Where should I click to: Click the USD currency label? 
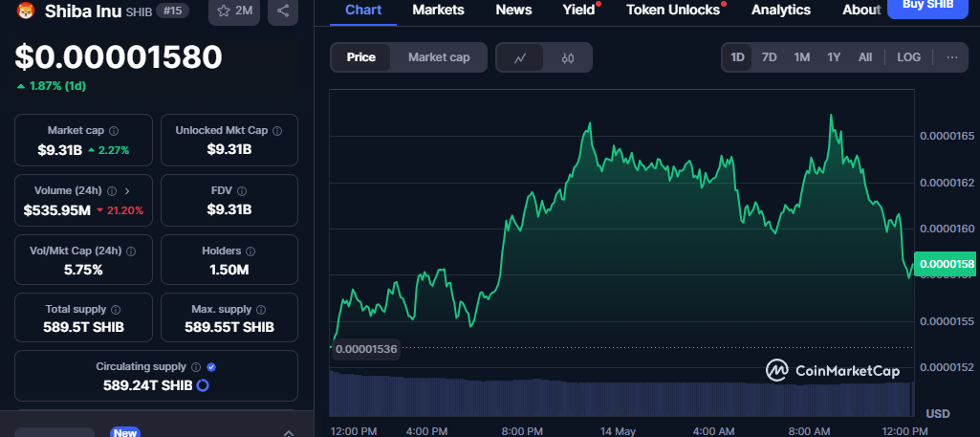coord(938,414)
